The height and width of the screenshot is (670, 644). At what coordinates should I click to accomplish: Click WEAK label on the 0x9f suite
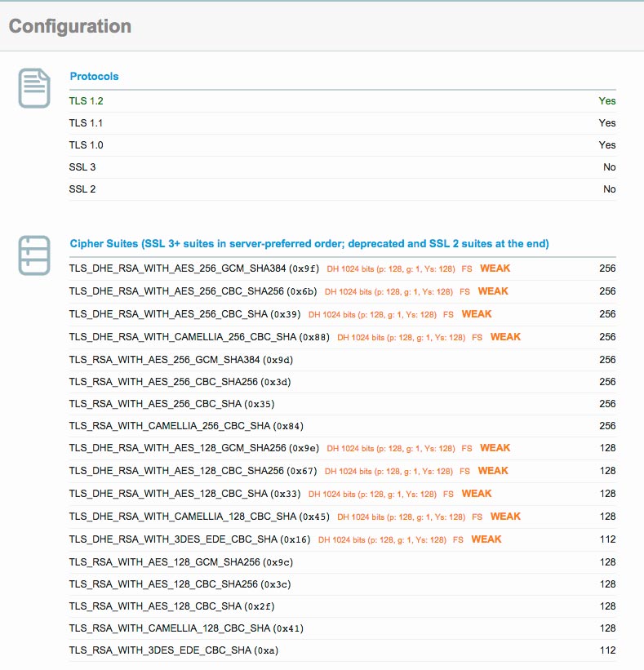point(495,268)
